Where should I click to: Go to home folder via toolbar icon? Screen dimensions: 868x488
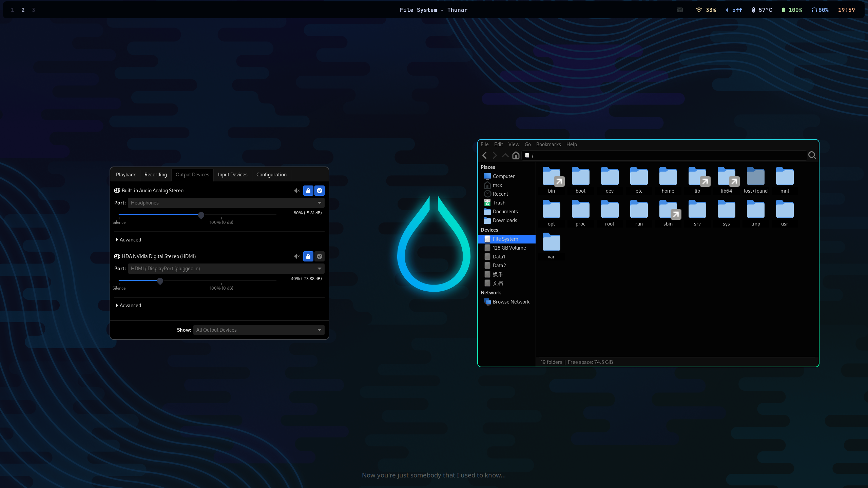pyautogui.click(x=516, y=155)
